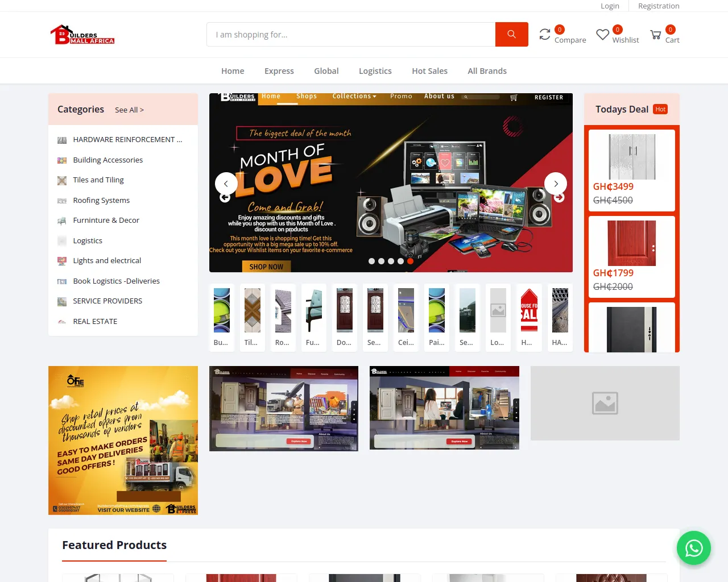The image size is (728, 582).
Task: Open the Global menu item
Action: pos(326,71)
